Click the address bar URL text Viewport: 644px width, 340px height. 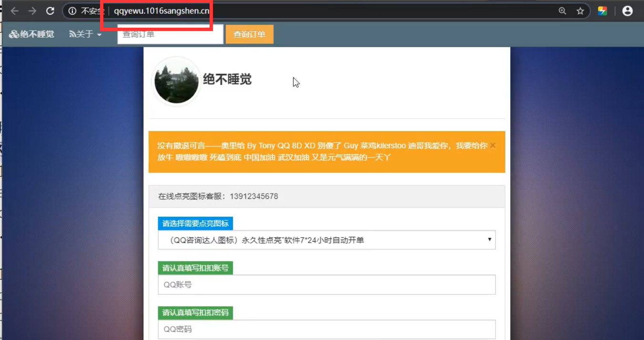161,11
